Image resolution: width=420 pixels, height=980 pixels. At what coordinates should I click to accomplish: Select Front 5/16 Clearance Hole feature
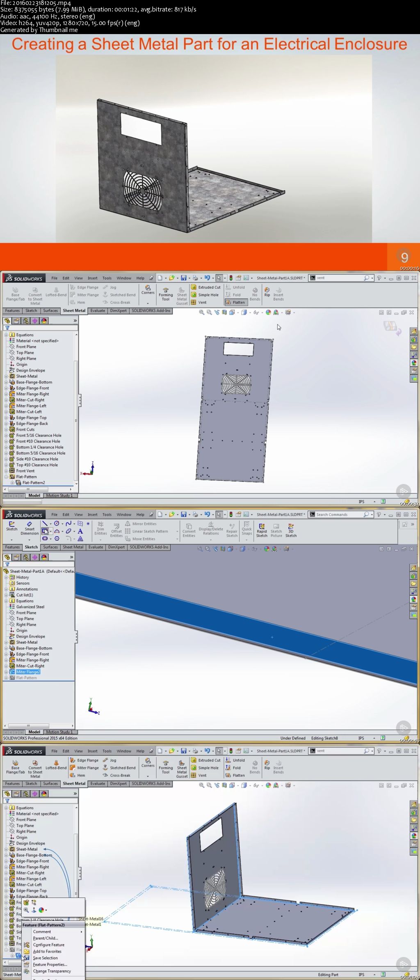[39, 435]
